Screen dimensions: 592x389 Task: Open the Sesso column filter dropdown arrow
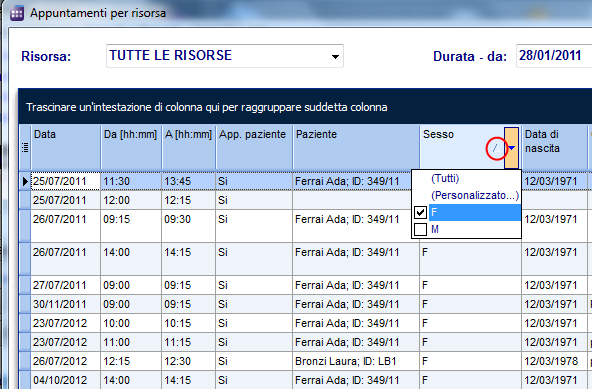click(512, 148)
